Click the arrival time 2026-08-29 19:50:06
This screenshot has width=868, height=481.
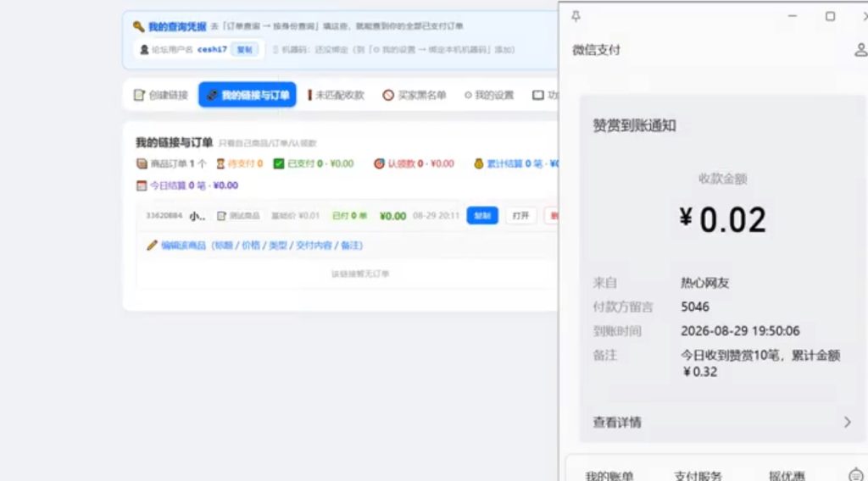[x=740, y=330]
